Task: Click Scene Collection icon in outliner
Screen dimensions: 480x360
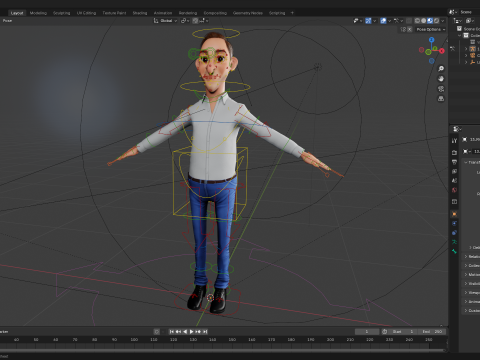Action: click(459, 29)
